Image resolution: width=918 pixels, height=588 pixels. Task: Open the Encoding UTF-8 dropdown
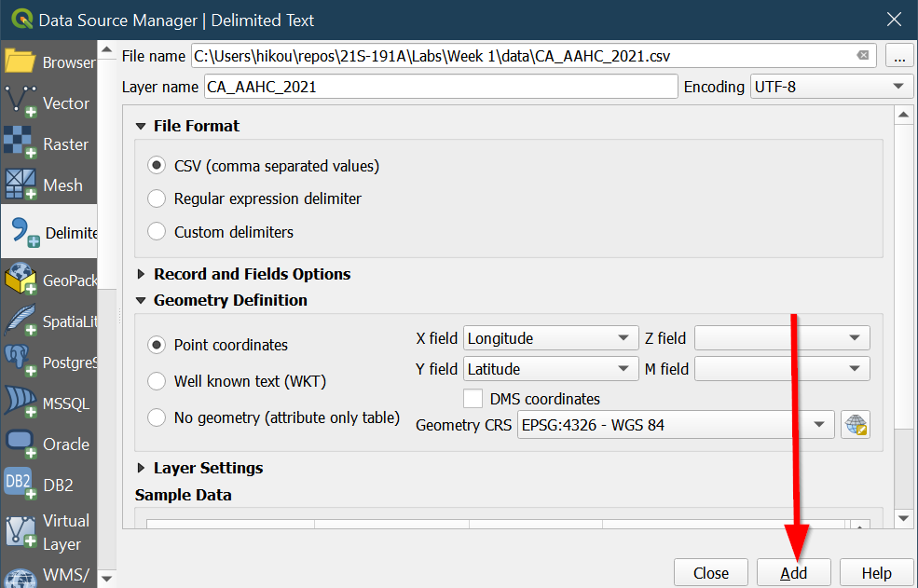click(x=830, y=87)
